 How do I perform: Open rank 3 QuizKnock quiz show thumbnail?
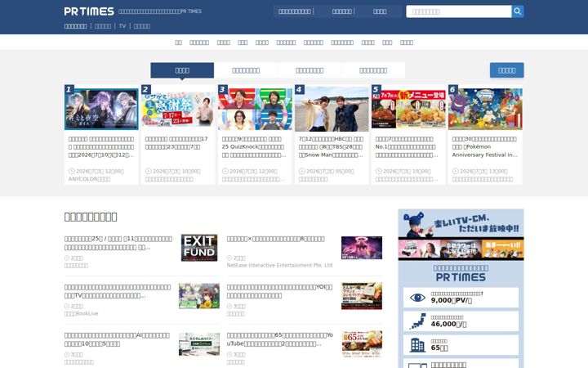click(255, 110)
